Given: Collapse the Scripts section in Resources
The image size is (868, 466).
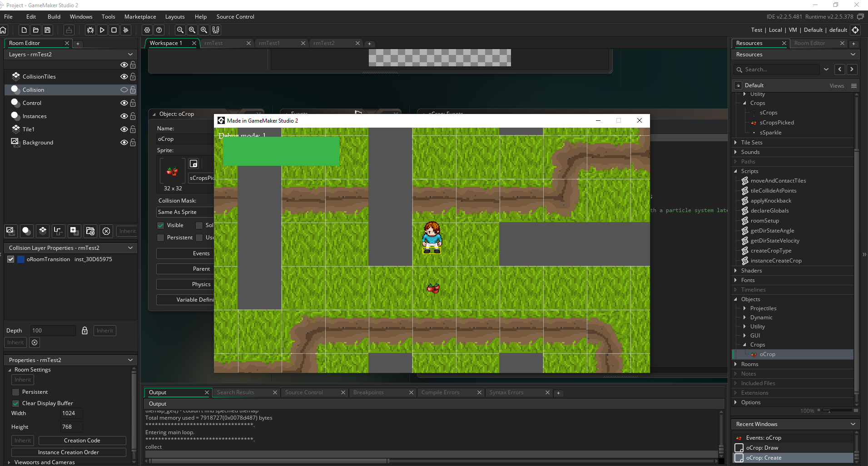Looking at the screenshot, I should (x=736, y=171).
